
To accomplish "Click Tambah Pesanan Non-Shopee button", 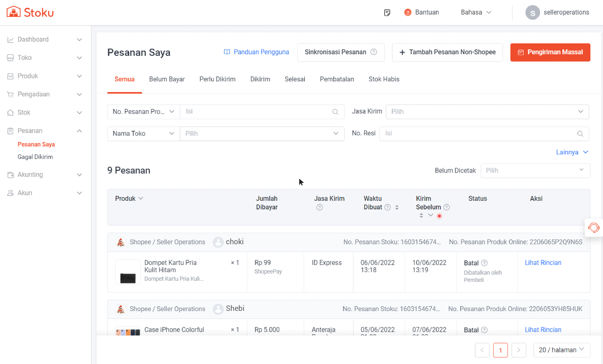I will [447, 52].
